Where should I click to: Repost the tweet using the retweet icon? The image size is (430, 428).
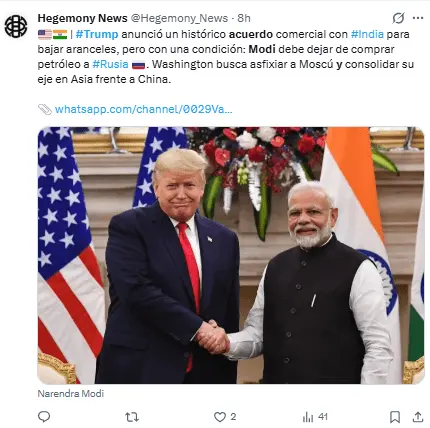(132, 417)
